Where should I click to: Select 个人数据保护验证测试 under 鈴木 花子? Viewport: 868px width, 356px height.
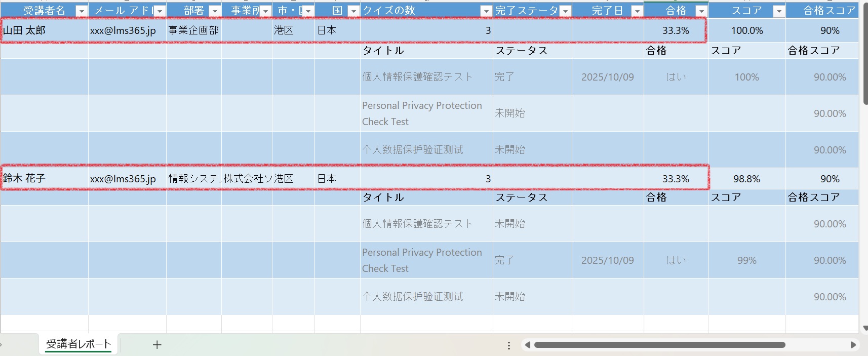(426, 297)
